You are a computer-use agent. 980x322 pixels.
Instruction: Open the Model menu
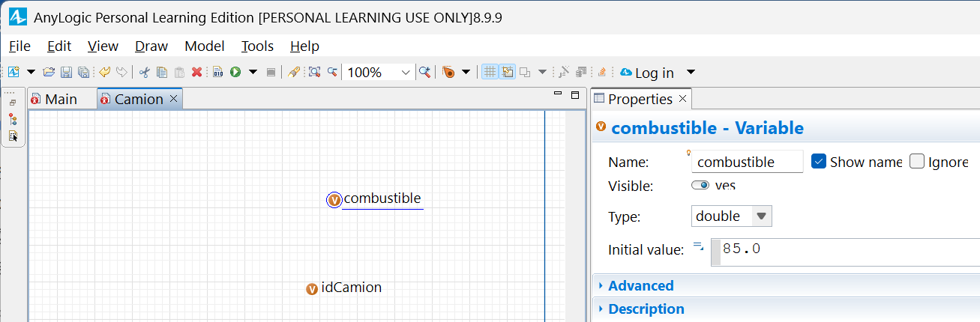click(205, 46)
